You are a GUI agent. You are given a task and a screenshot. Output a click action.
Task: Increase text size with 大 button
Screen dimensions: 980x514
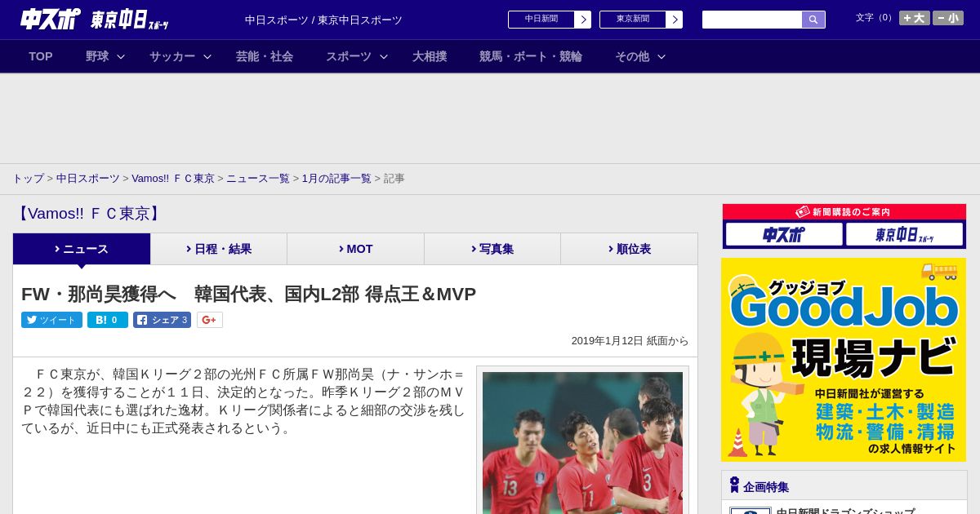(915, 18)
